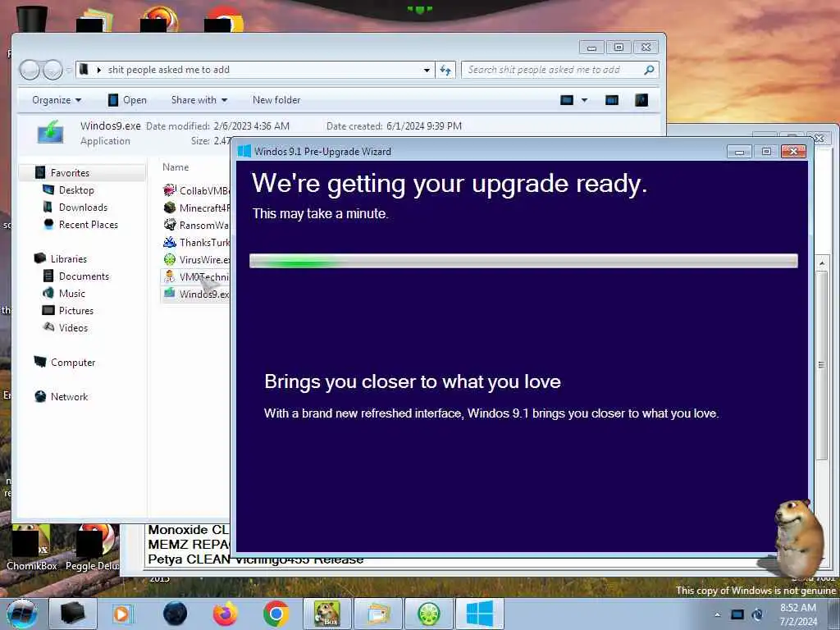Launch Google Chrome from the taskbar
Screen dimensions: 840x630
[276, 614]
